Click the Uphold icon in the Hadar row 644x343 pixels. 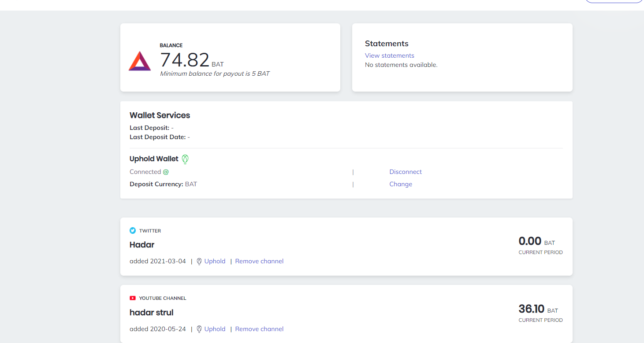tap(199, 261)
